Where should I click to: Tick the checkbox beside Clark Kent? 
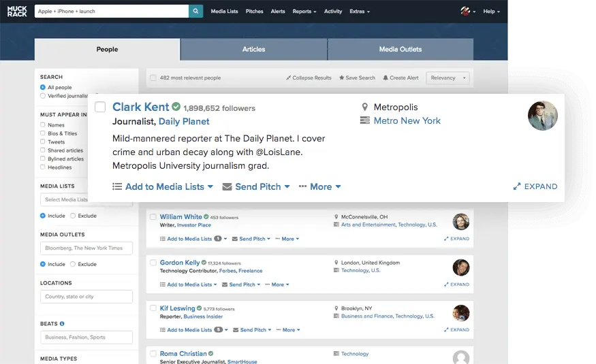click(100, 107)
